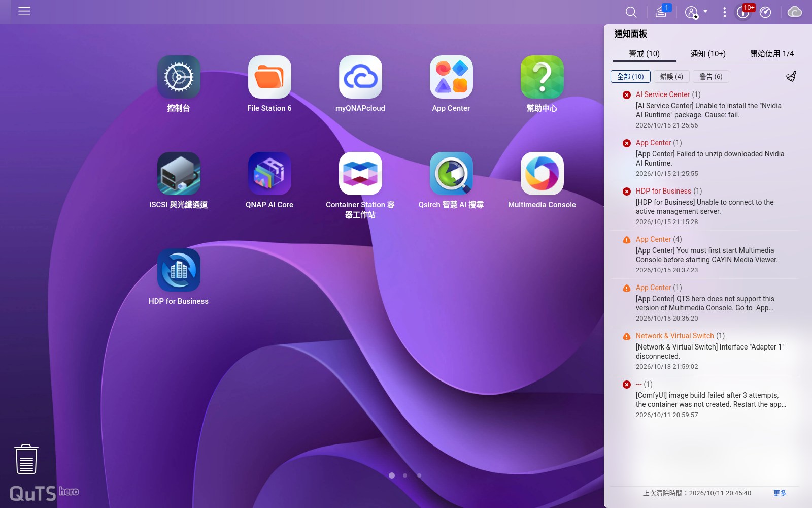Open App Center from the desktop

[451, 77]
